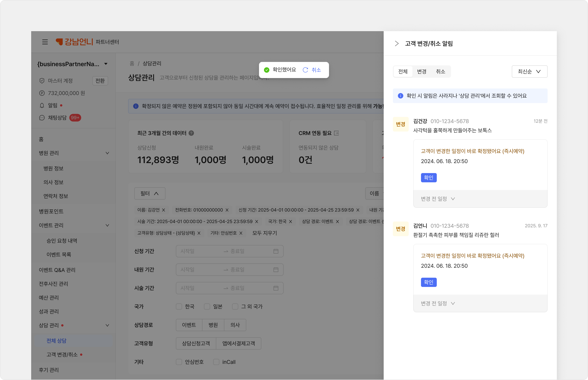Check the 한국 country checkbox
The height and width of the screenshot is (380, 588).
pos(179,307)
